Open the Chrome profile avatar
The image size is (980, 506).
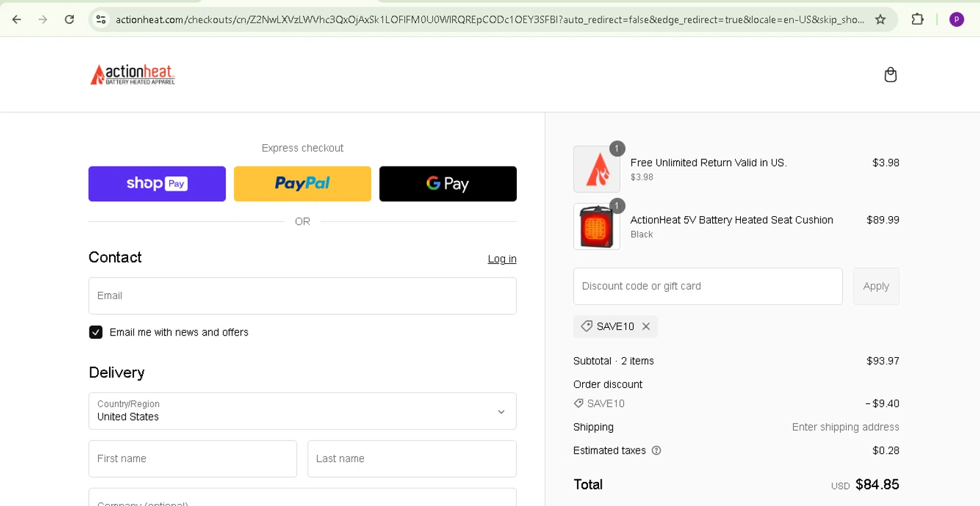tap(956, 20)
